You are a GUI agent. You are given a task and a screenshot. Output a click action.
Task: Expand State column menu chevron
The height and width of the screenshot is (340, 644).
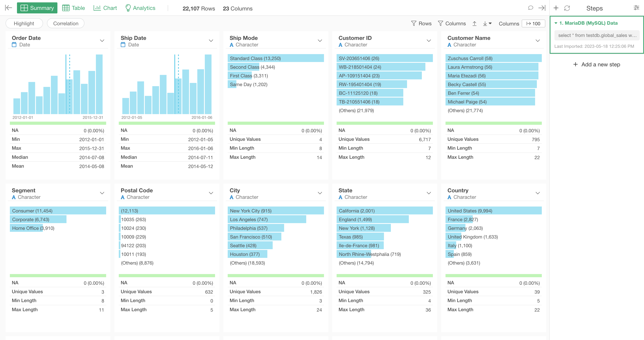point(429,193)
